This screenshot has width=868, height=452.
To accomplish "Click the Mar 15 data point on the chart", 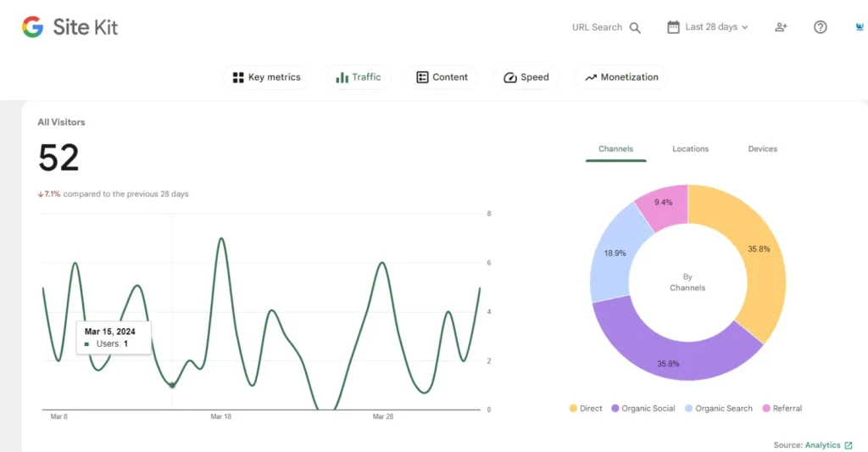I will click(172, 385).
